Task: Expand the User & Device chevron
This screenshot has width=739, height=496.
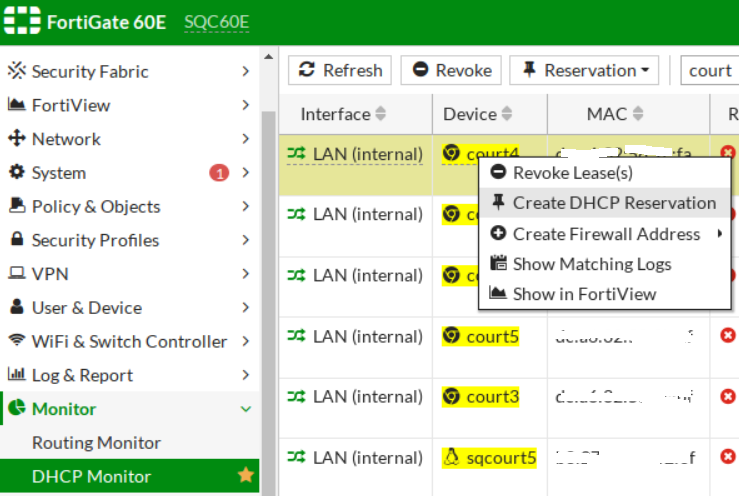Action: pos(246,307)
